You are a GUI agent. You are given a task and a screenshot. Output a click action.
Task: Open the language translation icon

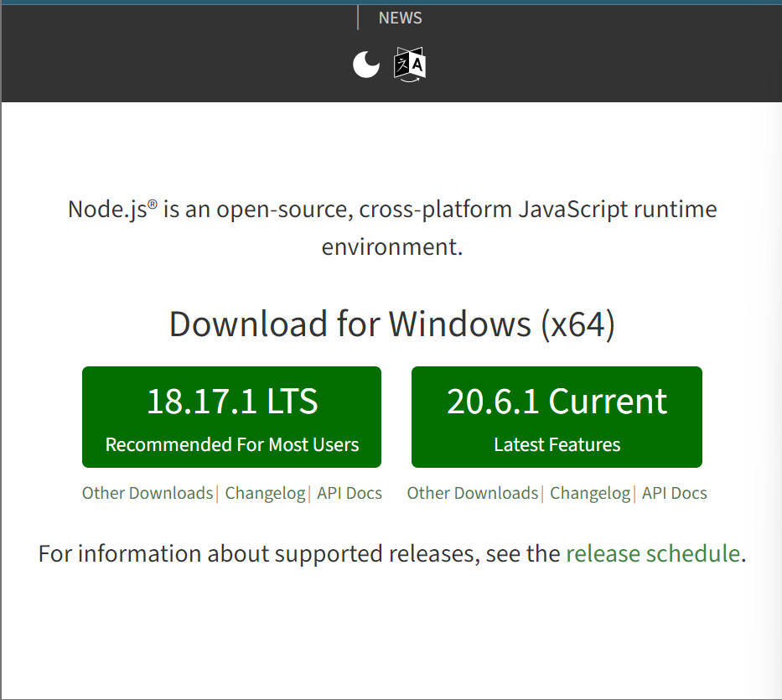click(410, 65)
